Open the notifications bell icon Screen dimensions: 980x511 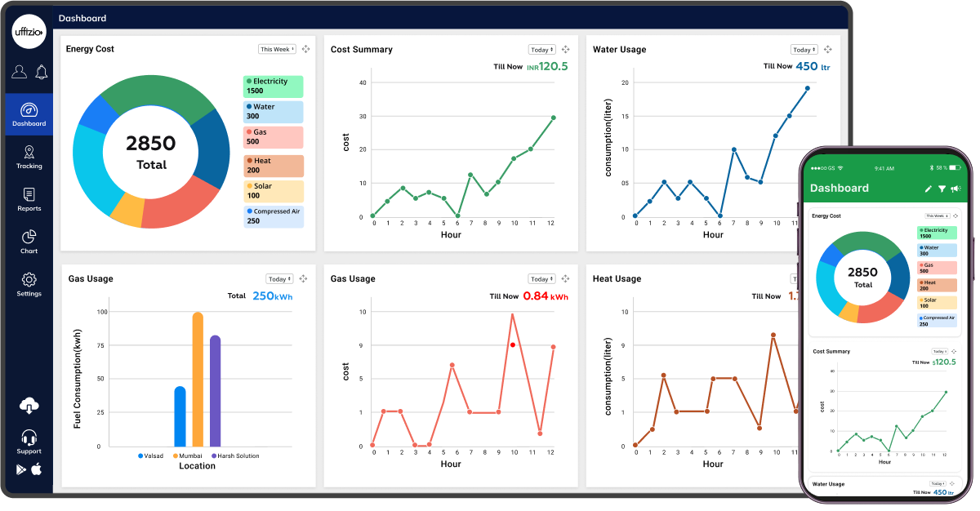(41, 73)
